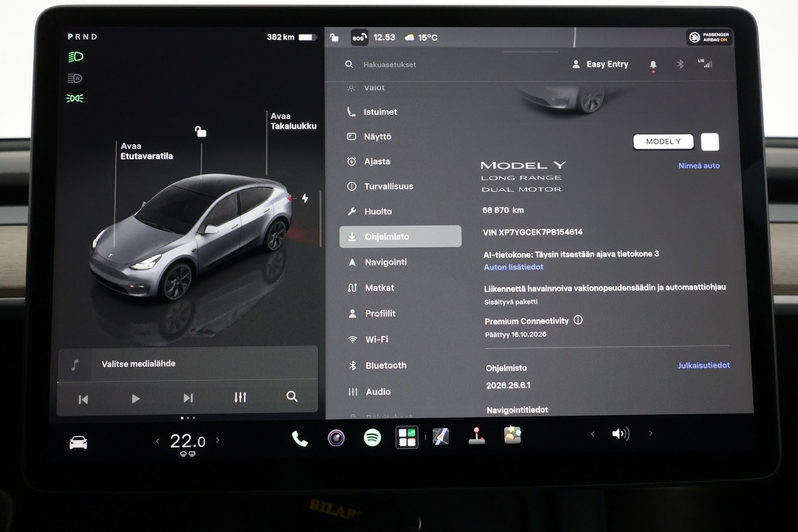Open notifications with the bell icon

pos(653,65)
